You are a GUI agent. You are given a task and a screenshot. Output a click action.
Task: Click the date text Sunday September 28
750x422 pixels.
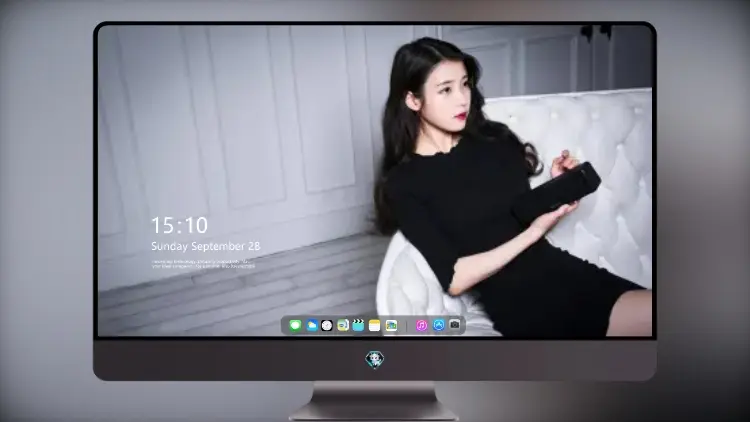(x=206, y=246)
